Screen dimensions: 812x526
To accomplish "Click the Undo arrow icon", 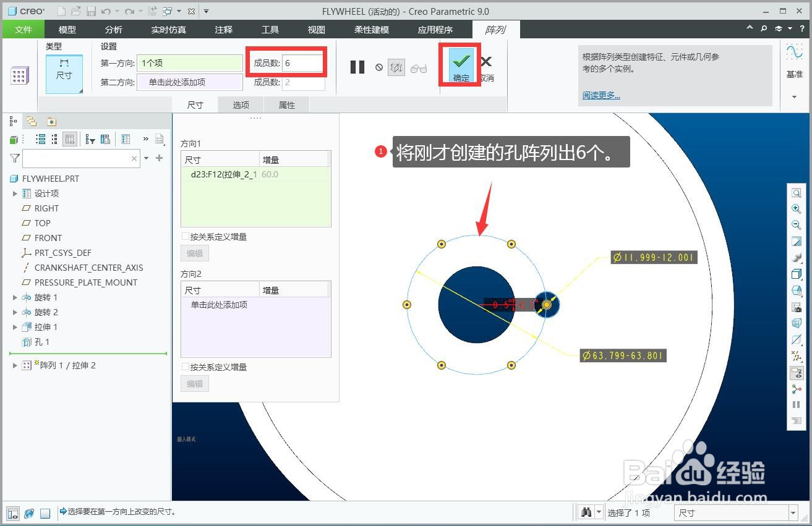I will point(106,11).
